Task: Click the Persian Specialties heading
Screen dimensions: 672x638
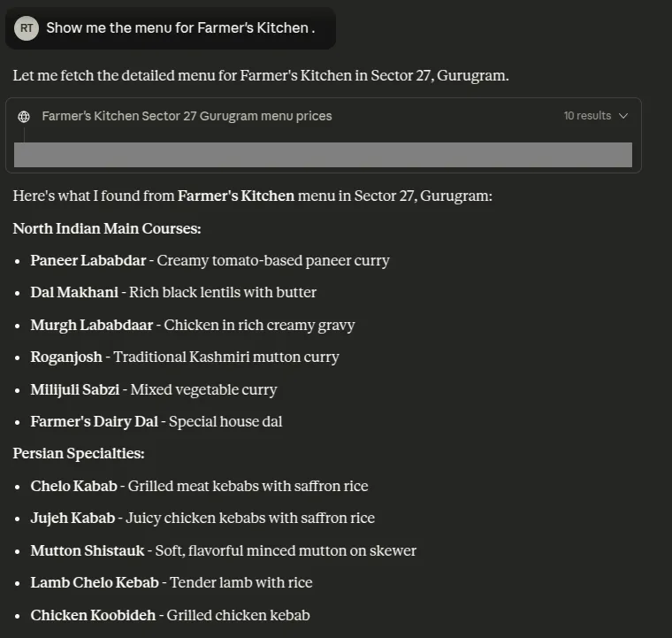Action: coord(79,453)
